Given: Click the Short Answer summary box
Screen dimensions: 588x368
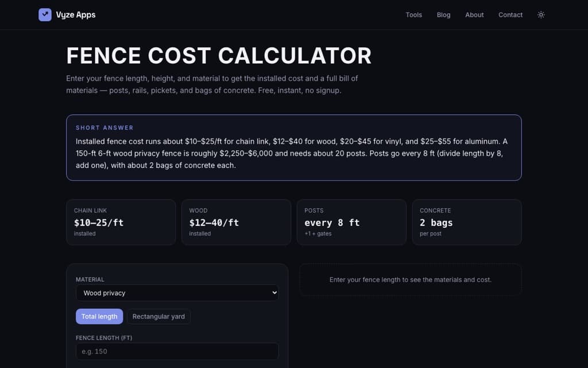Looking at the screenshot, I should [x=294, y=148].
